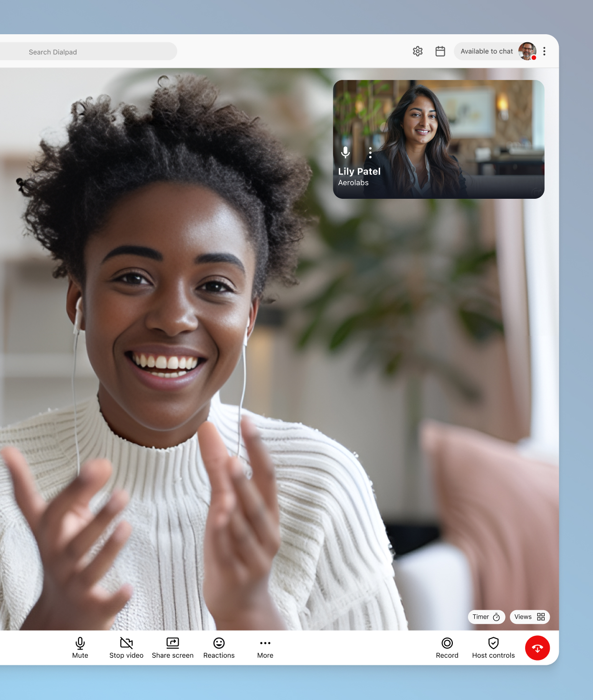Hang up the call

pos(537,647)
